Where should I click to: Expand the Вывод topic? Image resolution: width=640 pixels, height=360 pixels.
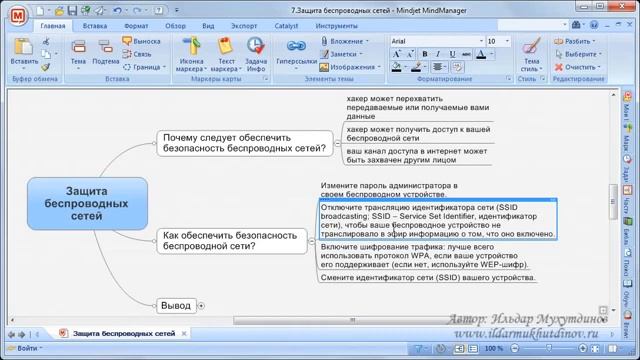pos(201,306)
